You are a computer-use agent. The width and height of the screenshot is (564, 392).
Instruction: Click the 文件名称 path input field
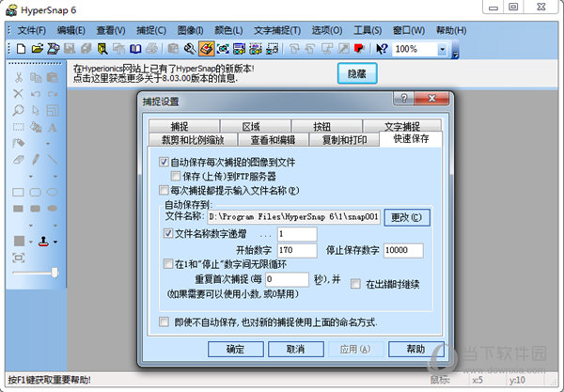(x=294, y=217)
